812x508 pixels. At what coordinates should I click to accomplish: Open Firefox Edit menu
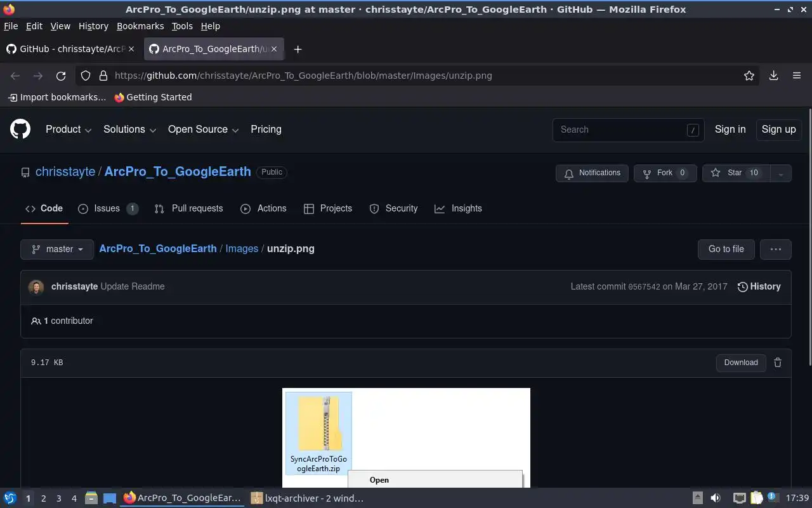click(x=34, y=26)
